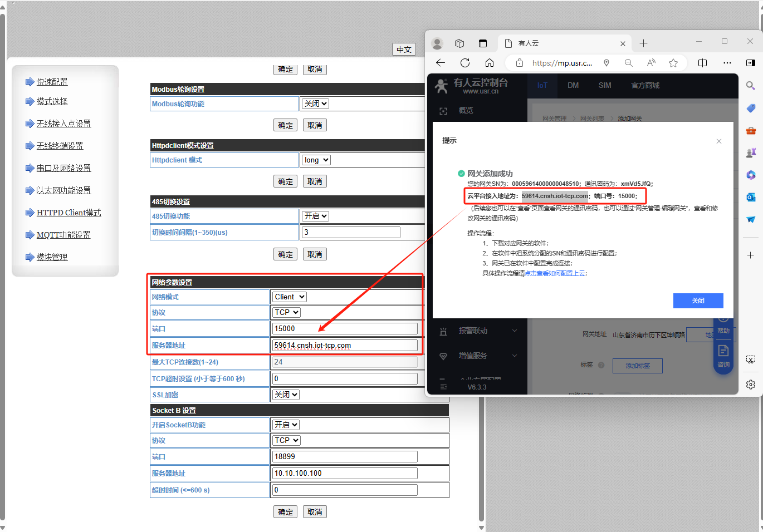The height and width of the screenshot is (532, 763).
Task: Open the 网络模式 Client dropdown
Action: [290, 297]
